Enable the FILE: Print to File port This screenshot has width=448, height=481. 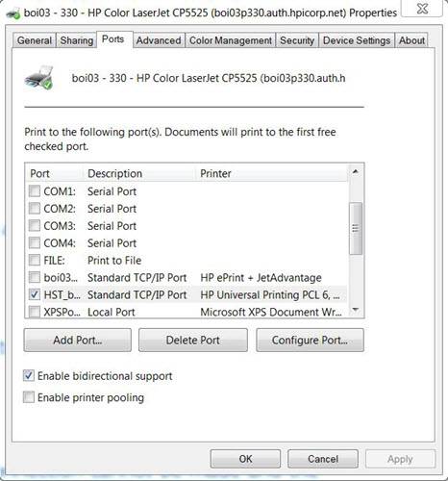pos(35,260)
